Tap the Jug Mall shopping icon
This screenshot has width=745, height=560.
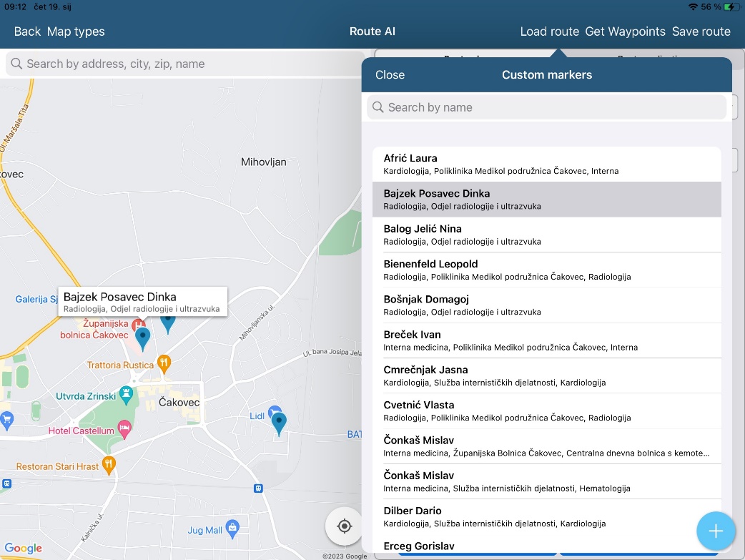point(232,529)
